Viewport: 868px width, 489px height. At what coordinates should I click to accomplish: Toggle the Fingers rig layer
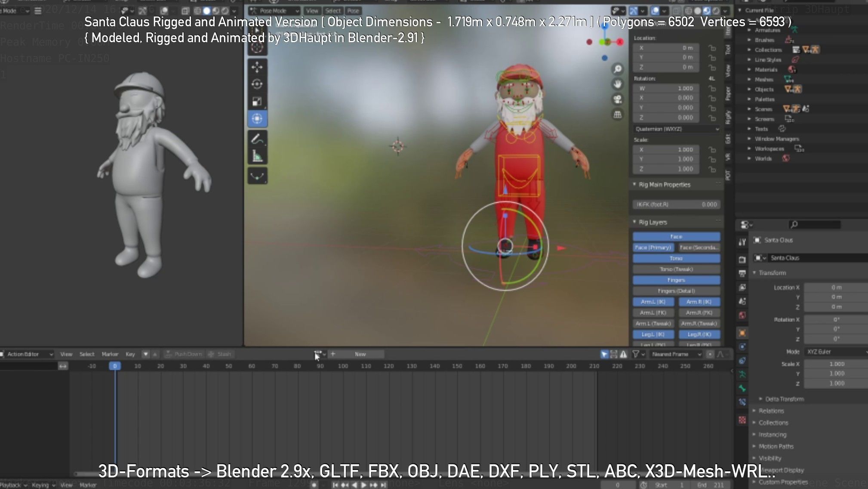click(676, 280)
